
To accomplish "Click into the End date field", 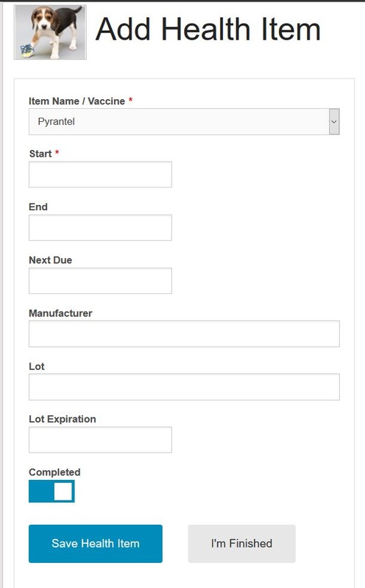I will pos(100,228).
